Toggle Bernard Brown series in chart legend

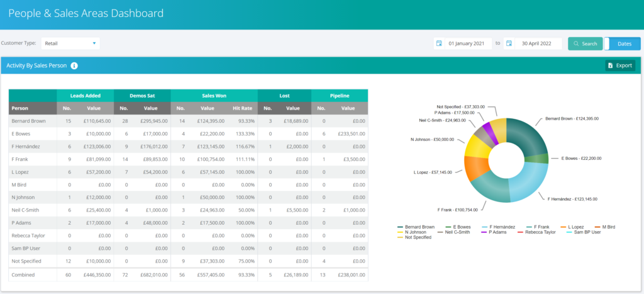point(416,227)
